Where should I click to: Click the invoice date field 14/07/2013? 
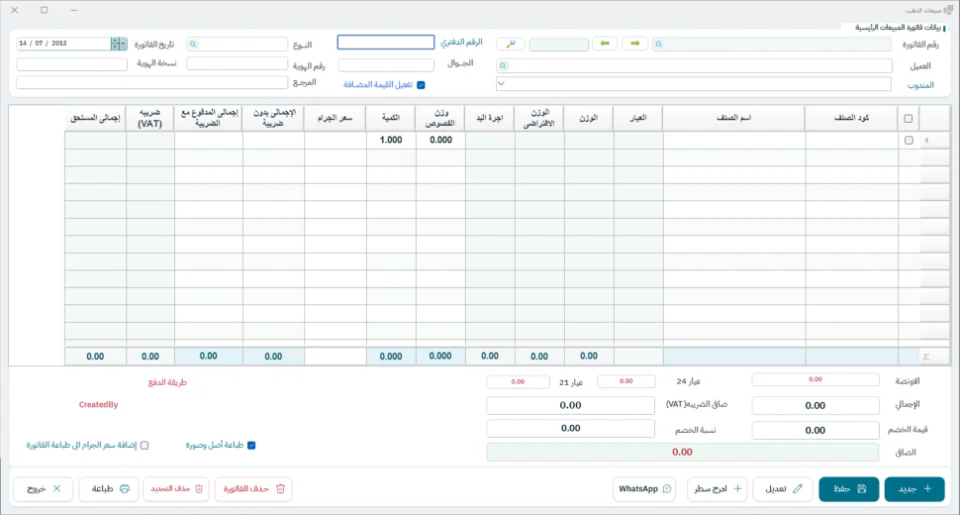(64, 43)
